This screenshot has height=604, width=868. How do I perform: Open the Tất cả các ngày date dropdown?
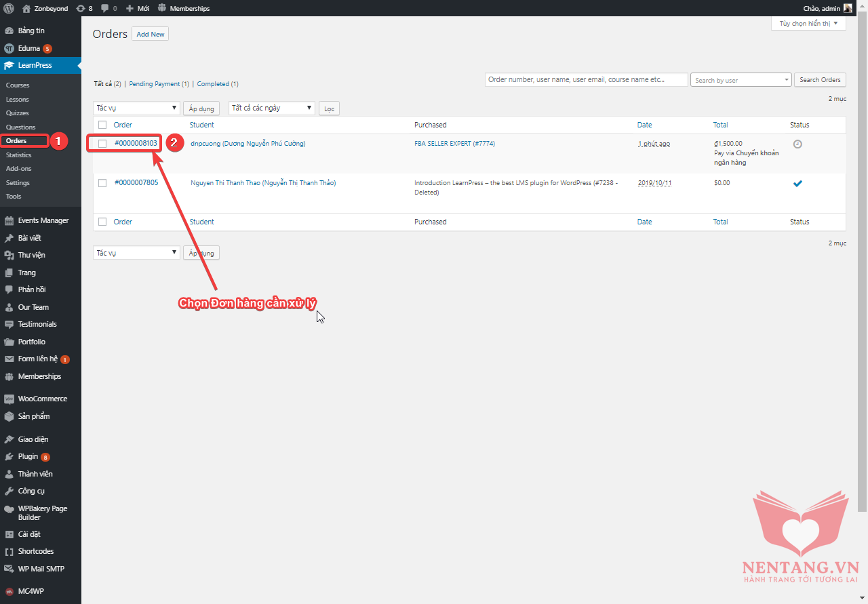click(x=272, y=108)
